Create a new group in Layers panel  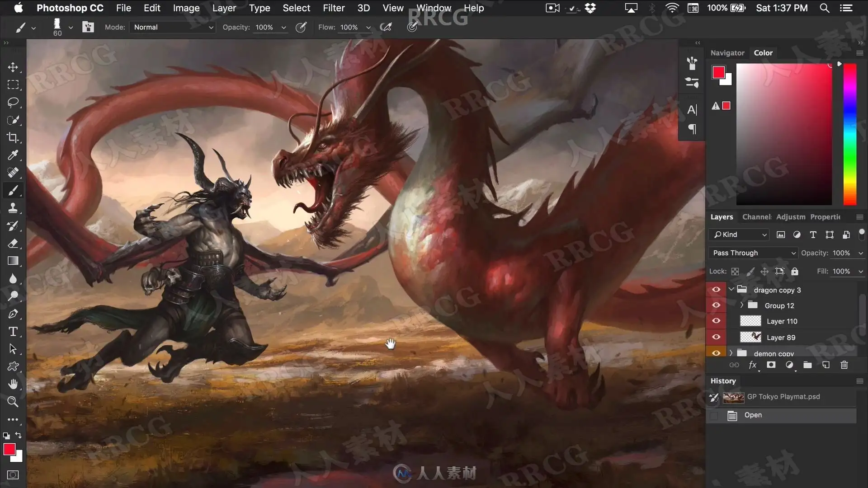[807, 365]
